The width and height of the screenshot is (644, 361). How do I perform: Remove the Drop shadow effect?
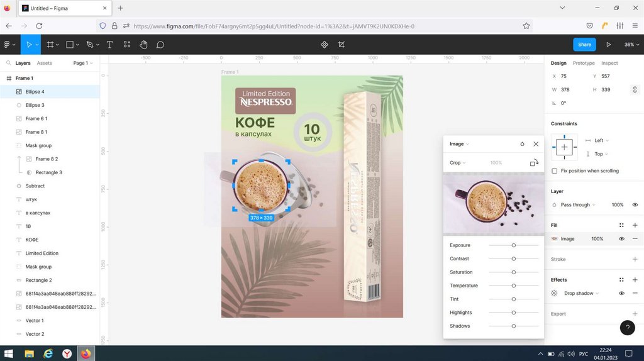(635, 293)
